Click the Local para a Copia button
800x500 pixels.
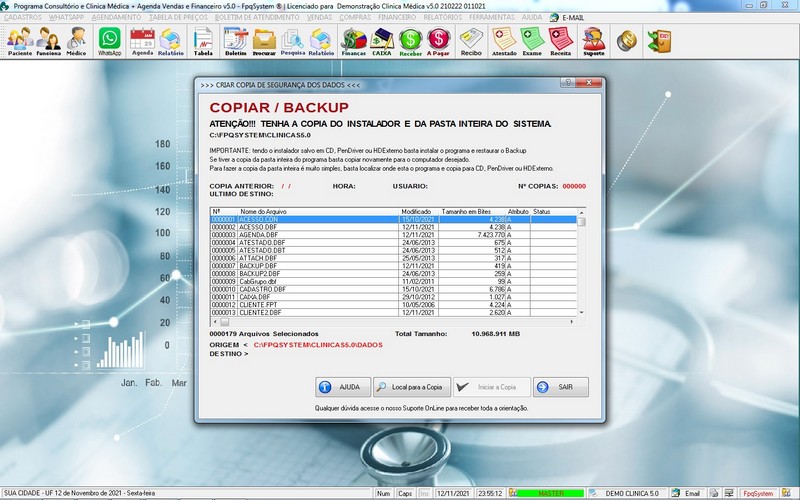(412, 387)
